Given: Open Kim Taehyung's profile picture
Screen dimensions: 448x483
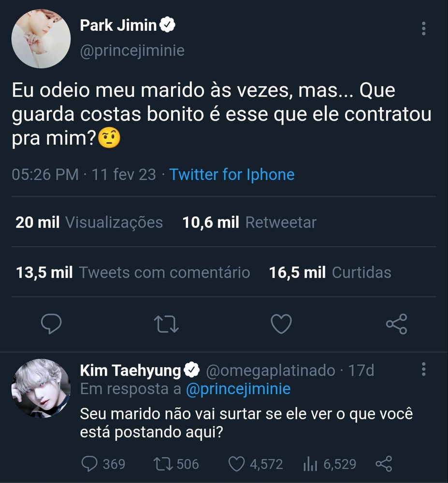Looking at the screenshot, I should pyautogui.click(x=41, y=388).
